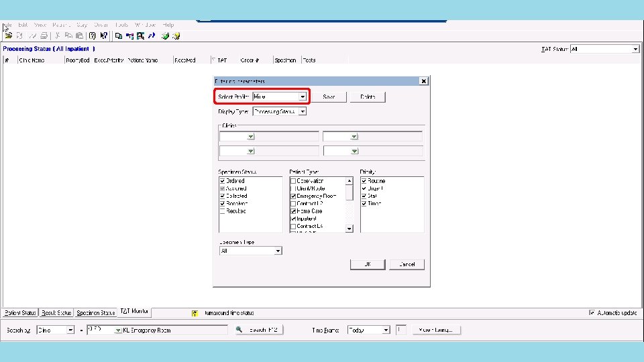Uncheck the Inpatient patient type
This screenshot has height=362, width=644.
[x=293, y=219]
